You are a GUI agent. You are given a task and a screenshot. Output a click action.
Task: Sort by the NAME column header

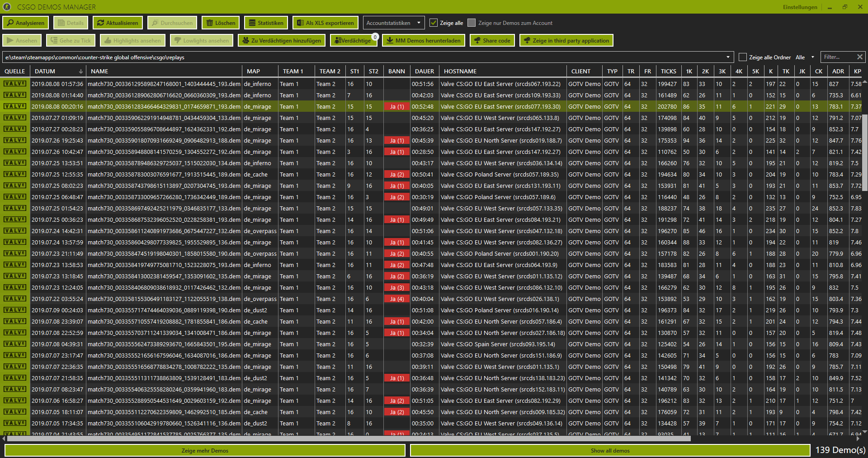pos(164,71)
